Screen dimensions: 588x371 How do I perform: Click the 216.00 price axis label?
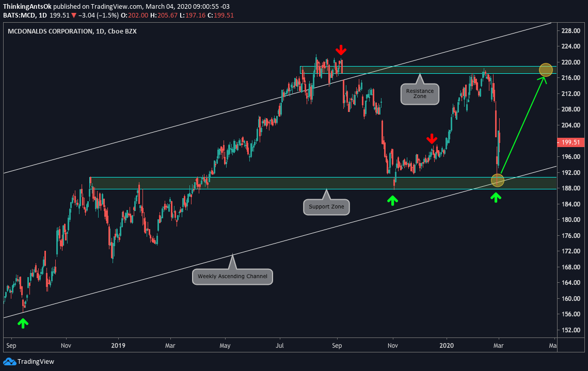click(571, 78)
